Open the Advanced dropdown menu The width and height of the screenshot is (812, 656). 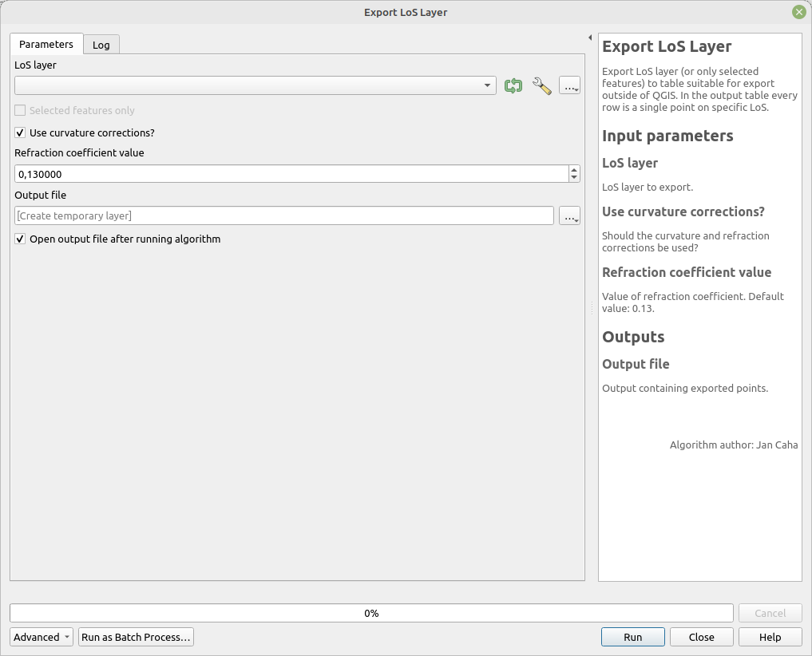(x=42, y=637)
